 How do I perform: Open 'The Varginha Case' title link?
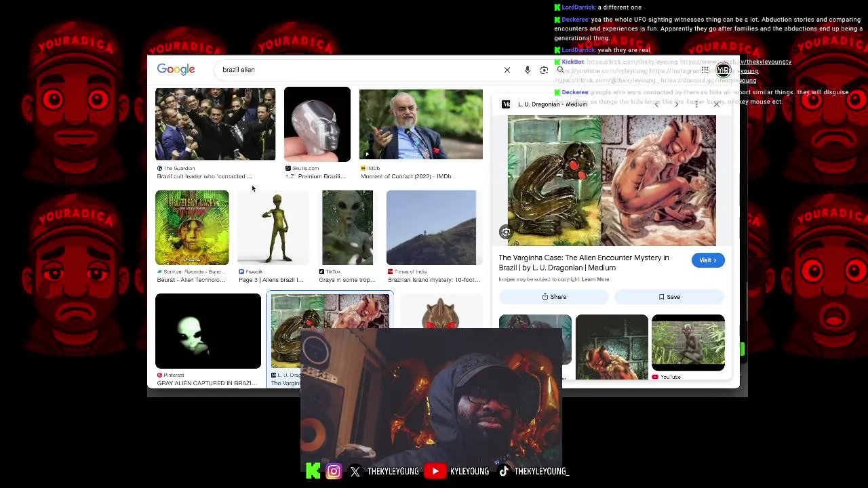pos(584,263)
